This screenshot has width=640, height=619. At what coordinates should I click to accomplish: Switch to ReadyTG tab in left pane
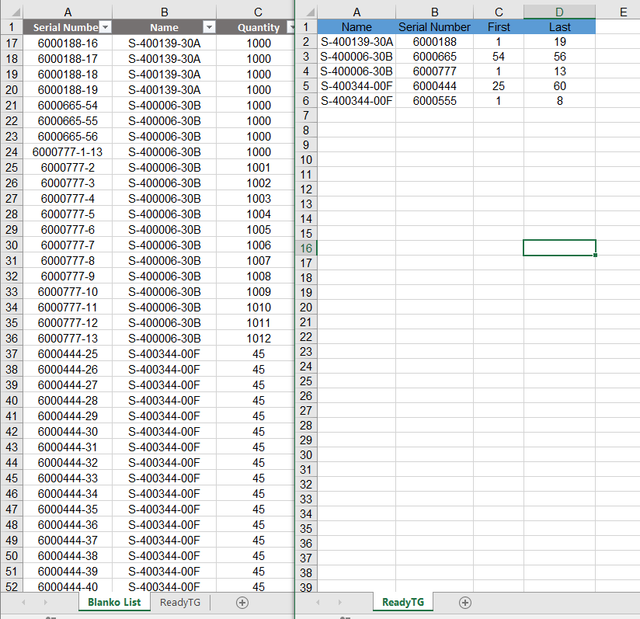180,602
